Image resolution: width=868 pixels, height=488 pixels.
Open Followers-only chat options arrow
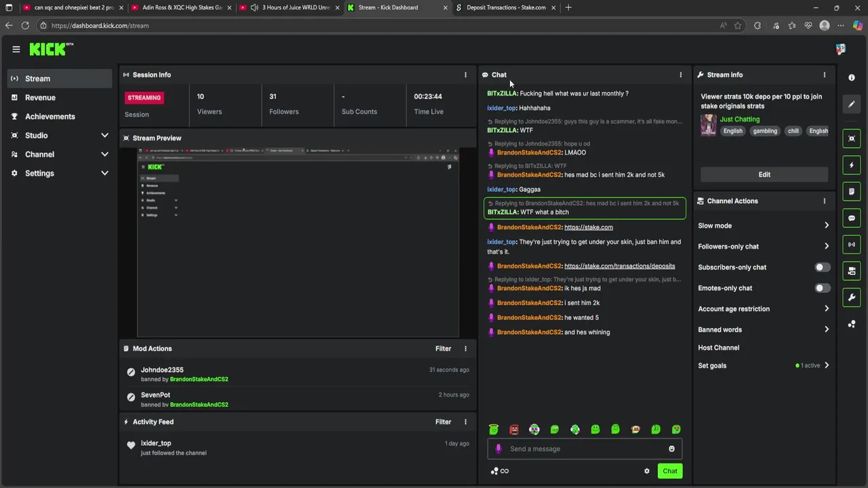(x=826, y=246)
